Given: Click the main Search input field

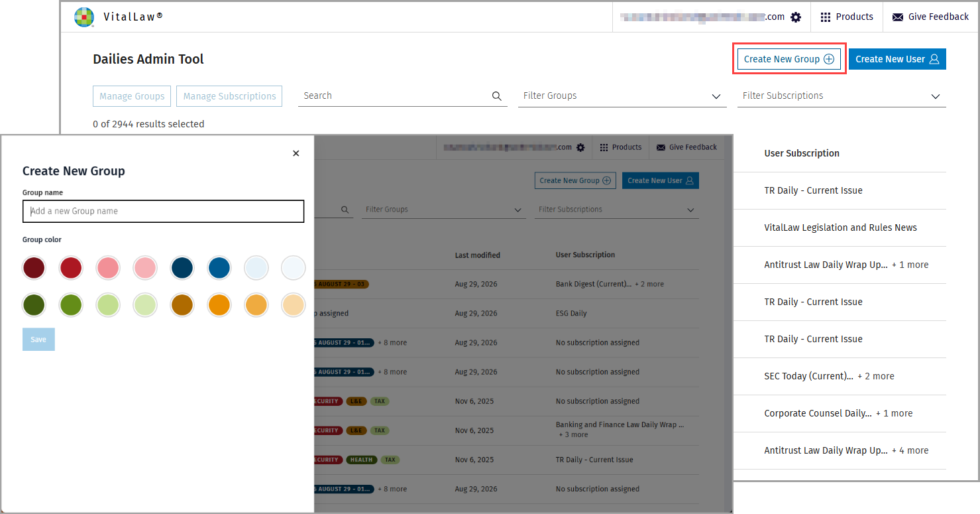Looking at the screenshot, I should coord(395,96).
